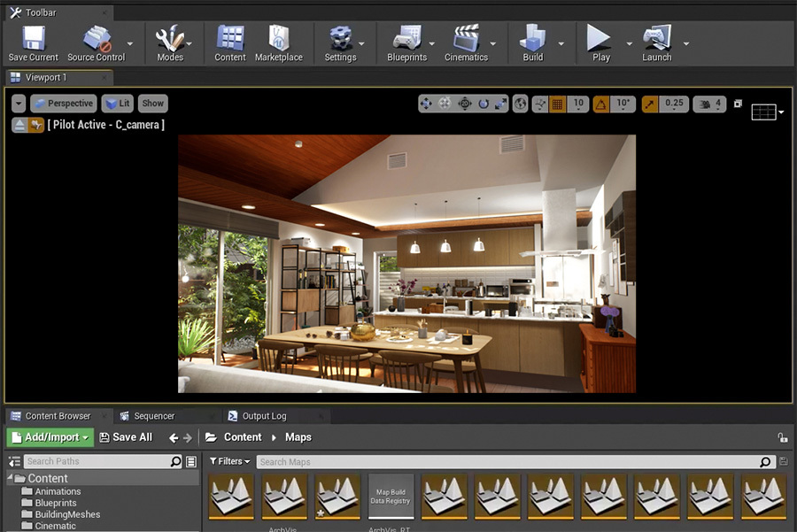
Task: Click the green Add/Import button
Action: 49,436
